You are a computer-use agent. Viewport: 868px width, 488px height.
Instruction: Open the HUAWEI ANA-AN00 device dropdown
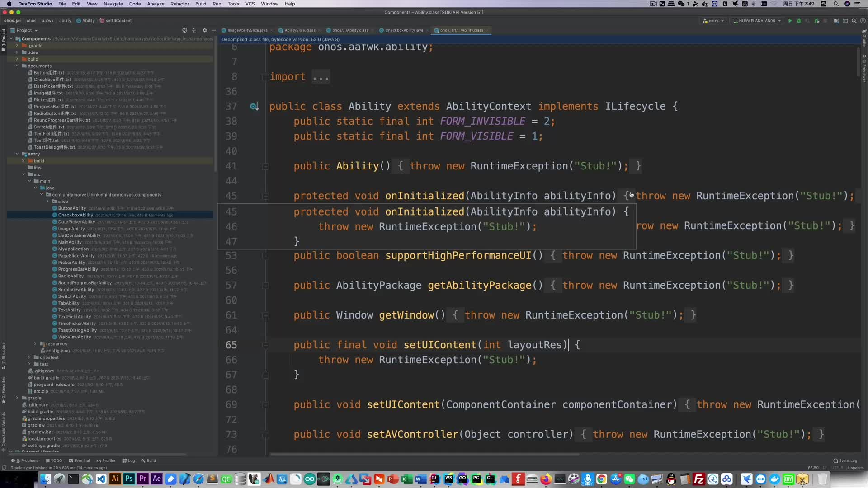coord(757,21)
